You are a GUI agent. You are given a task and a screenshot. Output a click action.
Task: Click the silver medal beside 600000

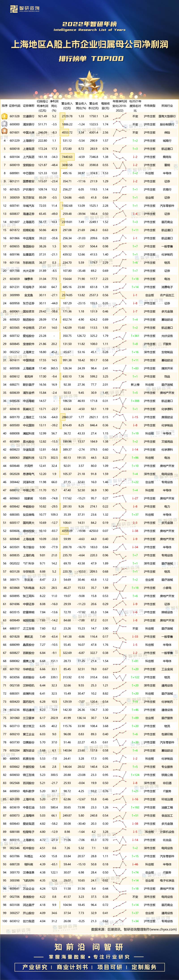coord(4,124)
